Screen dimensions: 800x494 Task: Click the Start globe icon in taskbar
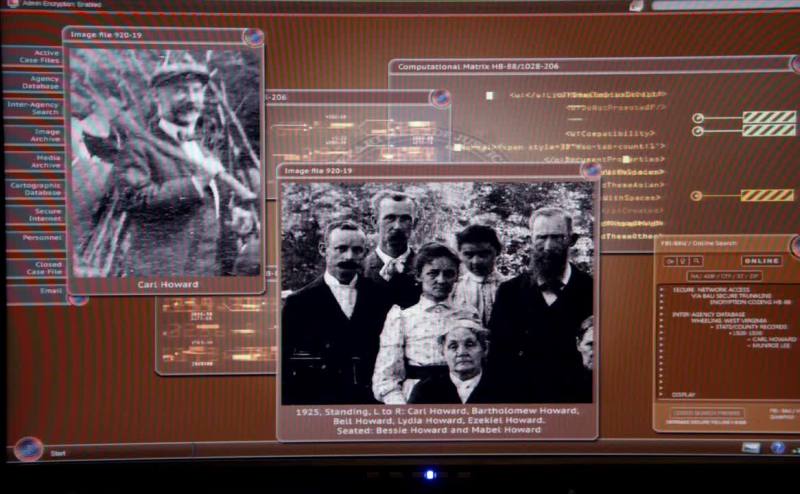27,448
